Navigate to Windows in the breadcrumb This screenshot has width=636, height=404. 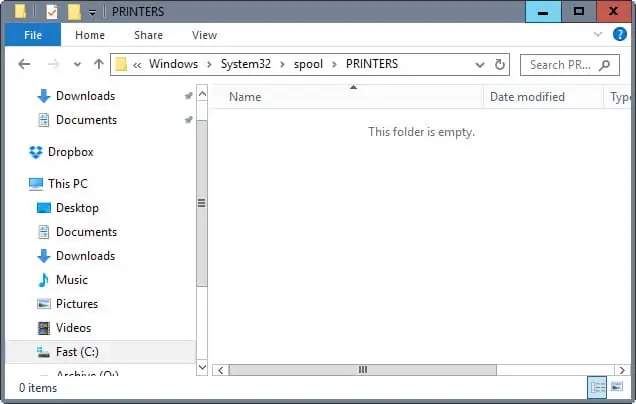point(173,64)
